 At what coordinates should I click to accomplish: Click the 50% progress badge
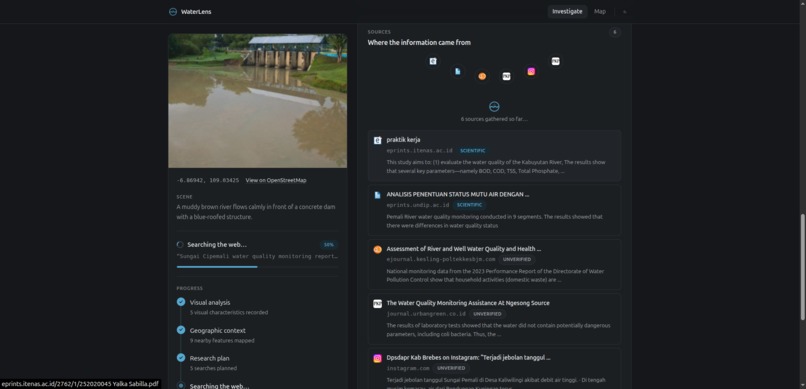pos(328,245)
